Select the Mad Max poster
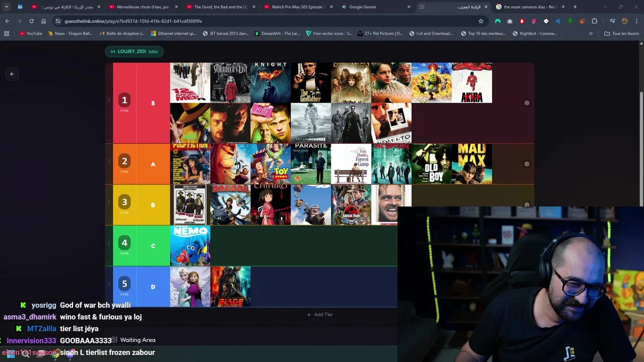Screen dimensions: 644x362 (x=472, y=164)
